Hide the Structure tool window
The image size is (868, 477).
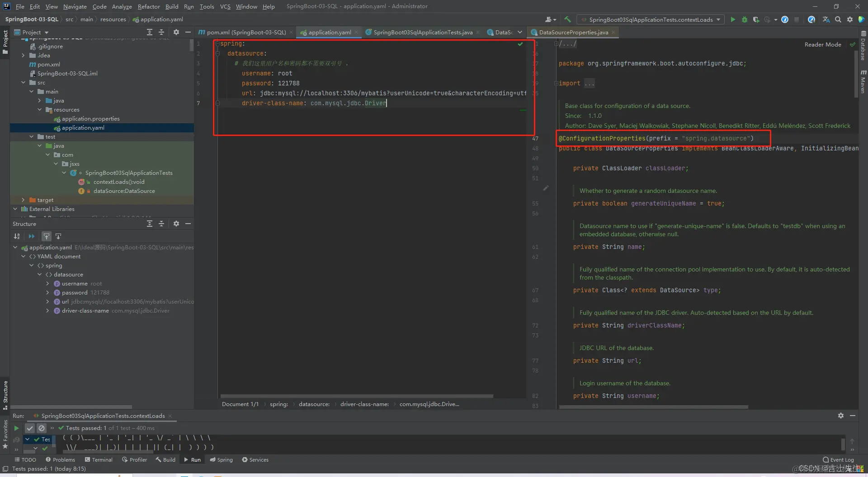click(188, 224)
